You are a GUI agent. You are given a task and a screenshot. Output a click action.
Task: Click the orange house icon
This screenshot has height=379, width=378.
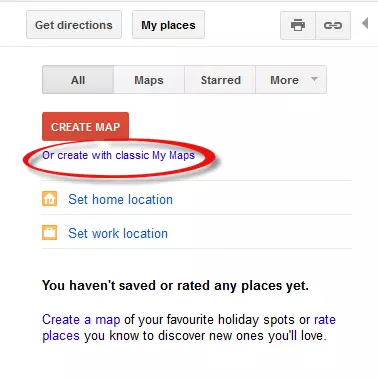pos(49,199)
